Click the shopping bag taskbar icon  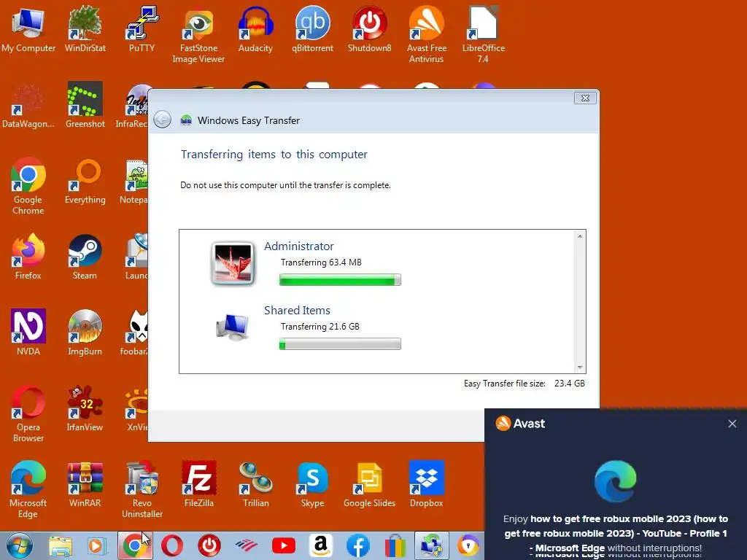395,545
